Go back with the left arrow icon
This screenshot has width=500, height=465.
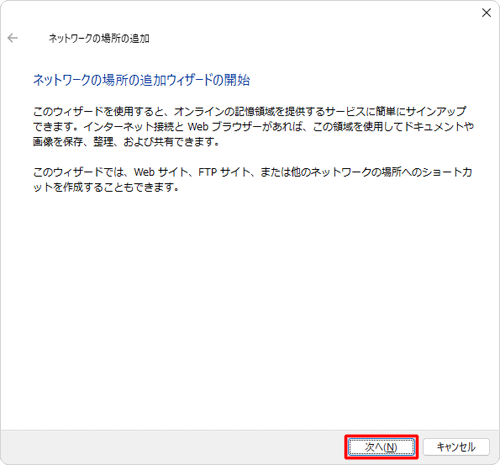(13, 38)
